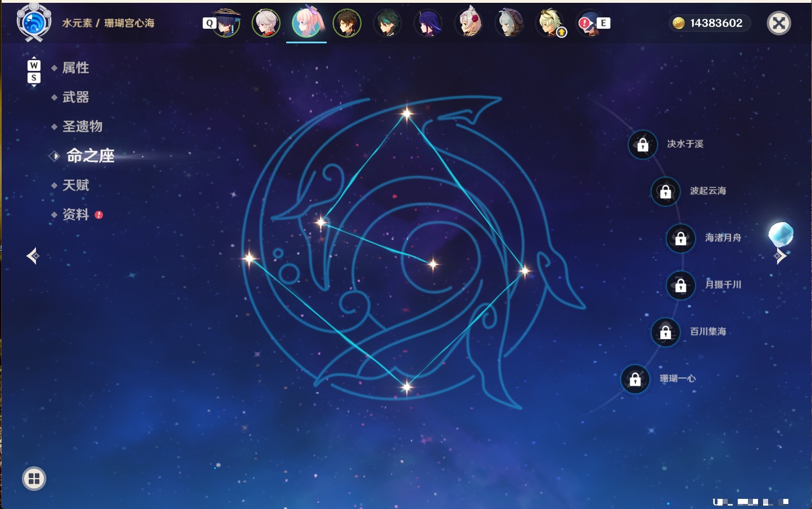812x509 pixels.
Task: Select Albedo's avatar with the upgrade arrow
Action: click(551, 23)
